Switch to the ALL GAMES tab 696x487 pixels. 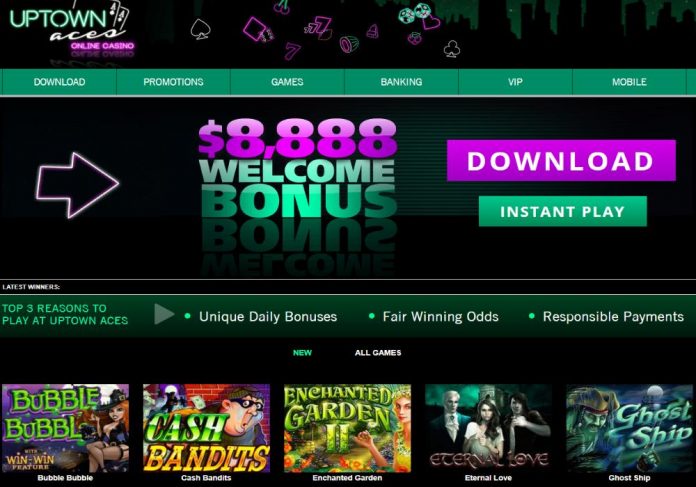click(378, 352)
